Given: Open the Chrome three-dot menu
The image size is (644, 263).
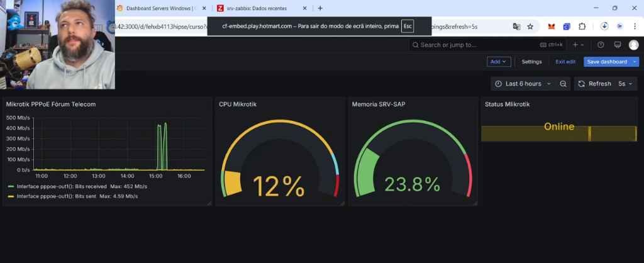Looking at the screenshot, I should click(x=635, y=26).
